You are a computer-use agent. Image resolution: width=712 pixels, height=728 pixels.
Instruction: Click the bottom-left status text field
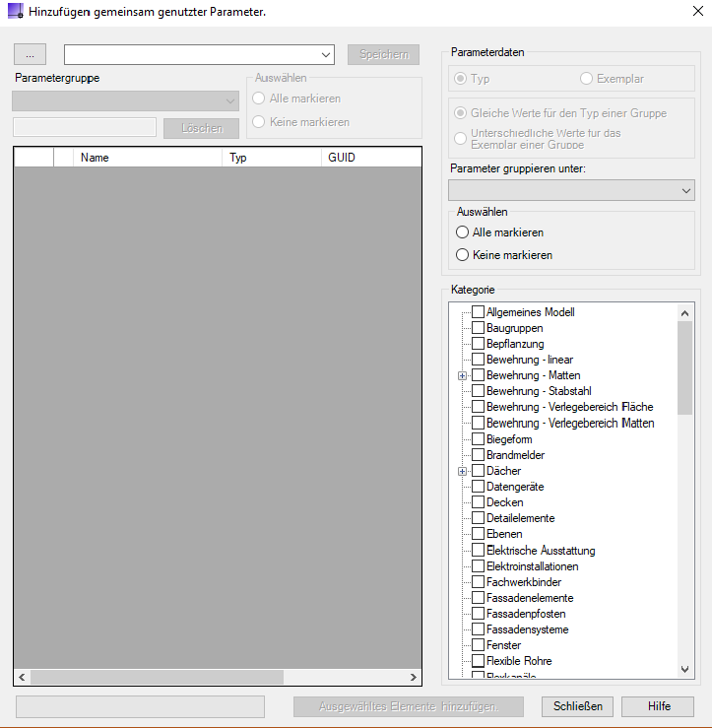140,706
